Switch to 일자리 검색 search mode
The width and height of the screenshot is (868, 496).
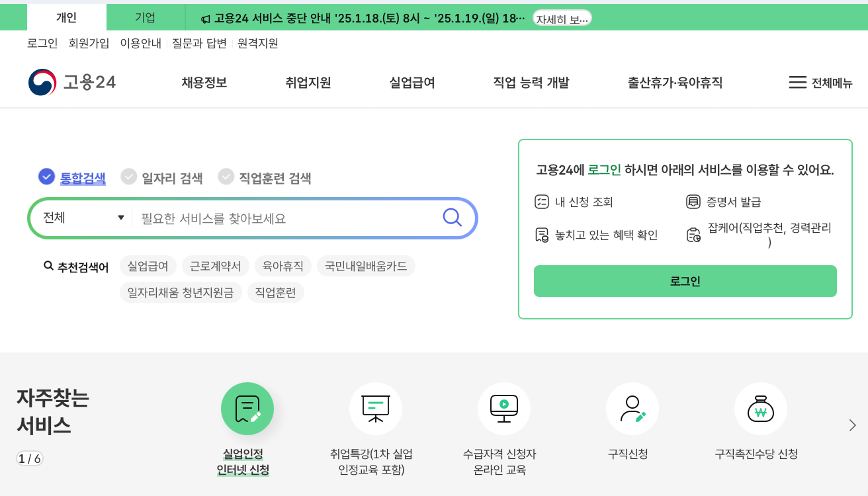click(x=128, y=177)
